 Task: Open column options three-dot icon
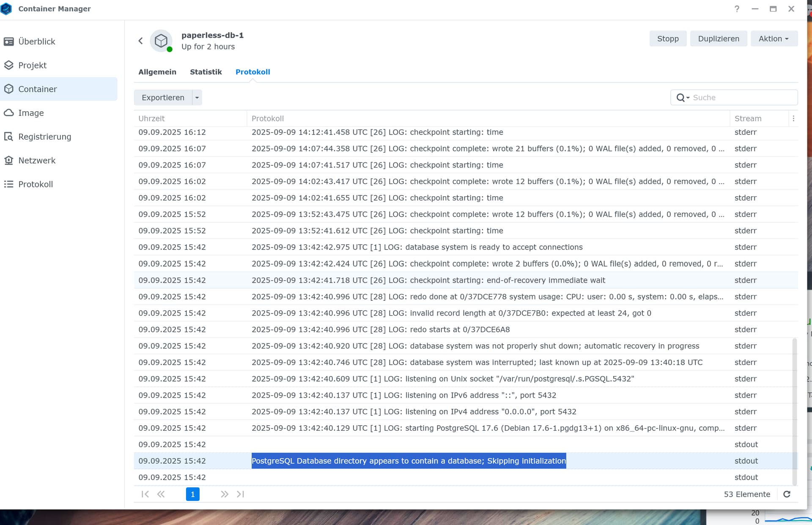(793, 119)
